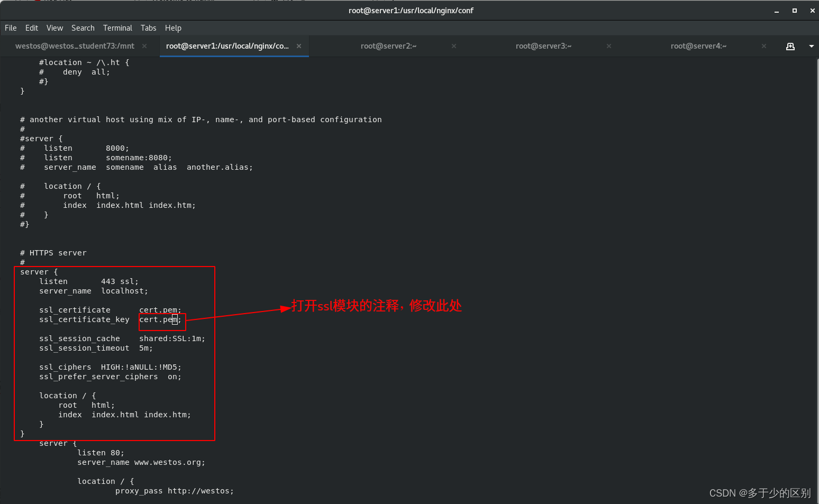Click '# another virtual host' comment line

201,120
